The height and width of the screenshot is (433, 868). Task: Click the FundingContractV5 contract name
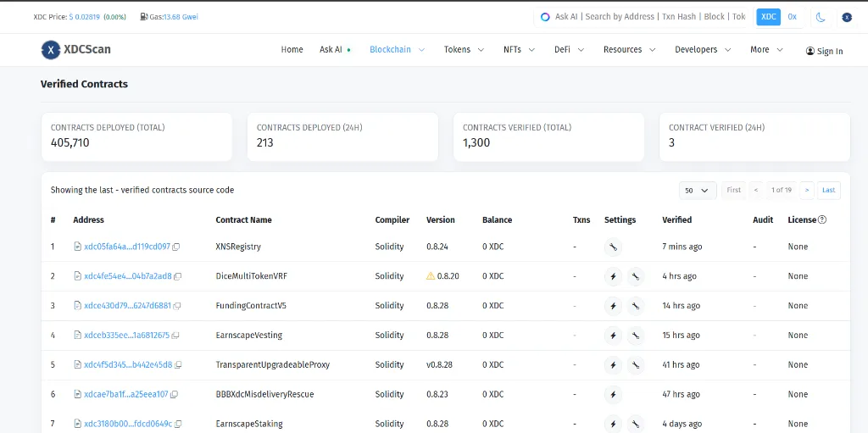point(251,306)
